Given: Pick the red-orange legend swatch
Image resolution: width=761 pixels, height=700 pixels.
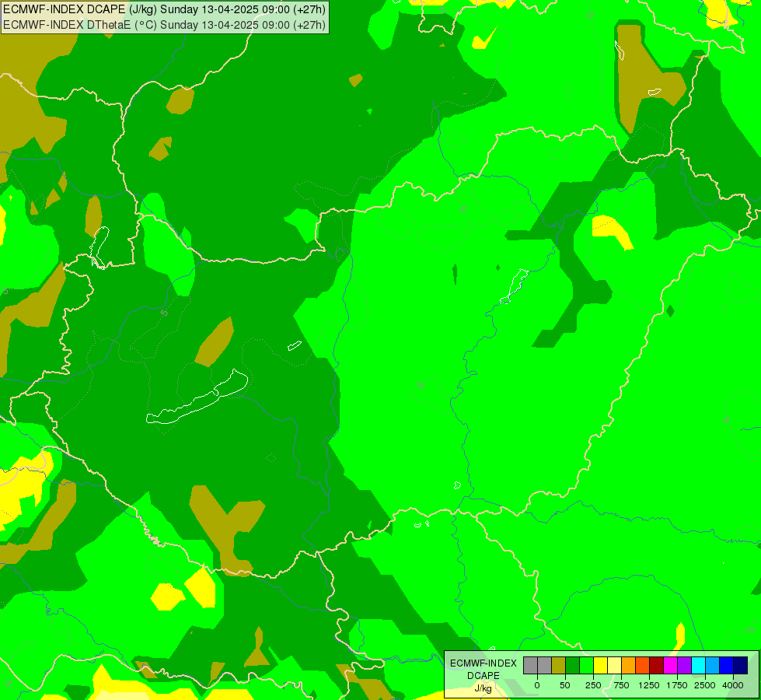Looking at the screenshot, I should coord(642,666).
